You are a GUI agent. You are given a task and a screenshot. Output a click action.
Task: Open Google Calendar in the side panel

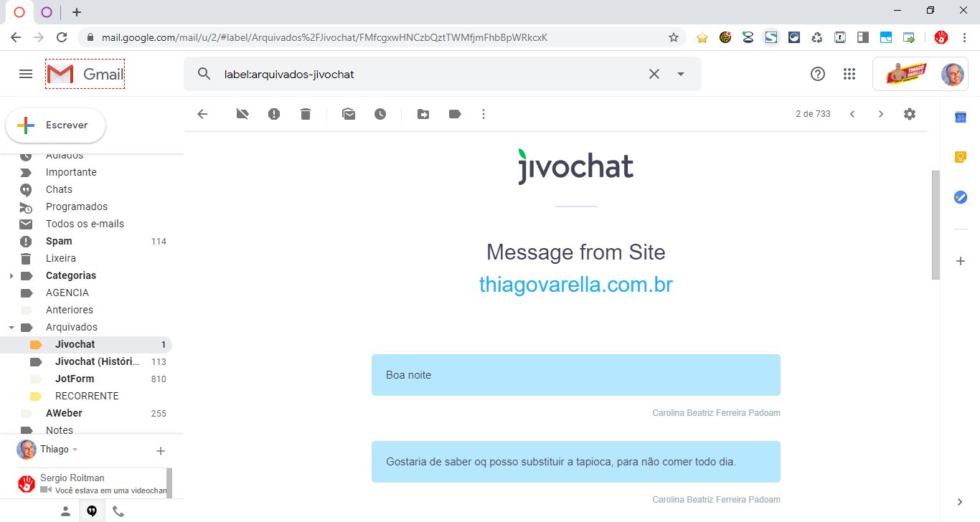pyautogui.click(x=961, y=118)
